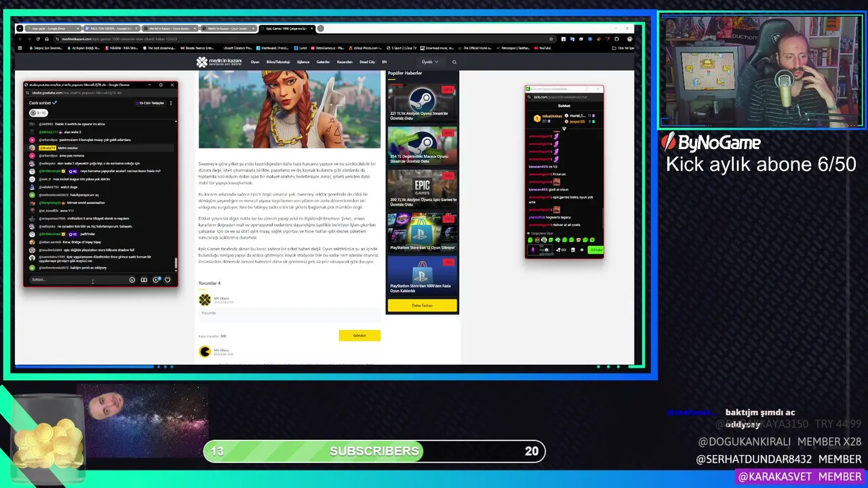Open Chrome tab search dropdown arrow
868x488 pixels.
20,28
